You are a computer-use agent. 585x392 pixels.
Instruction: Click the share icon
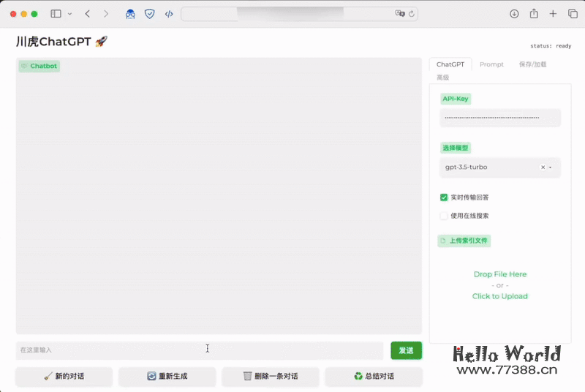pyautogui.click(x=534, y=13)
